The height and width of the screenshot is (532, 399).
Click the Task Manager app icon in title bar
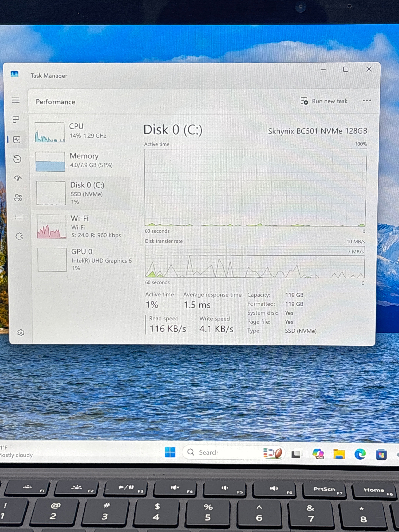pyautogui.click(x=15, y=74)
